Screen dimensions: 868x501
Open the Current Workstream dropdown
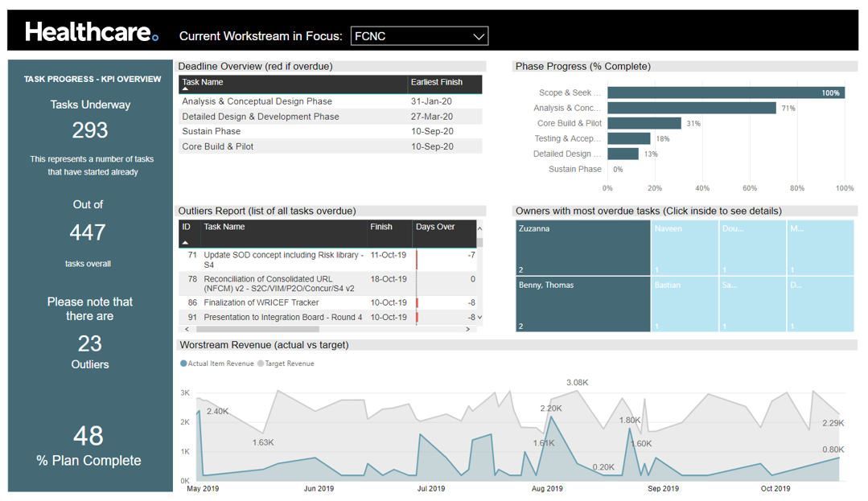(x=419, y=35)
